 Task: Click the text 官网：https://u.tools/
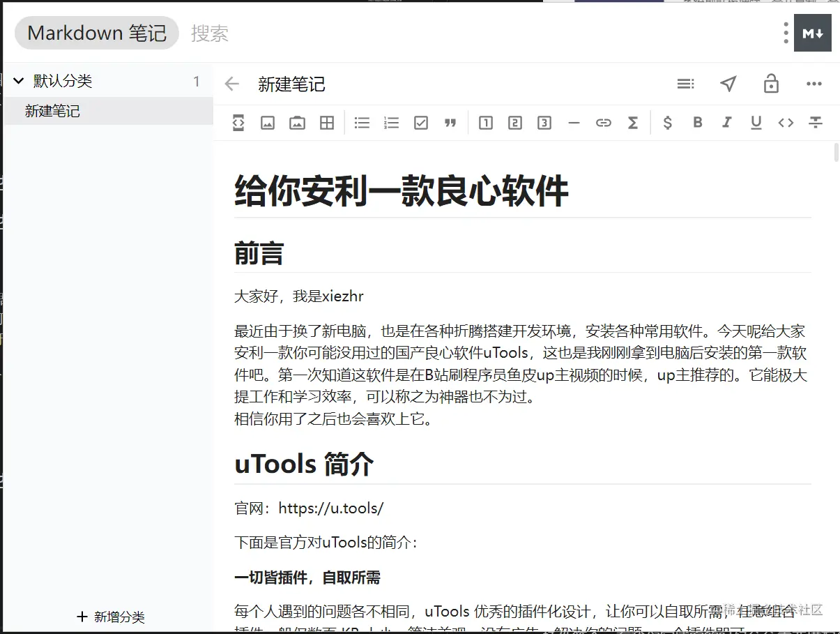[309, 508]
